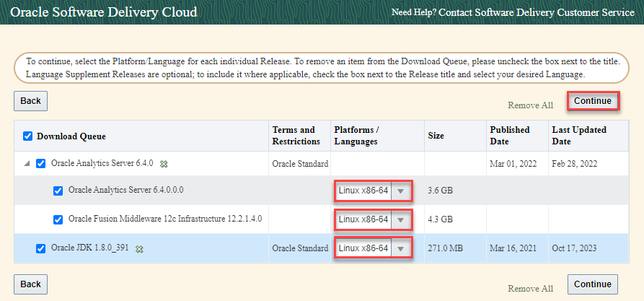The width and height of the screenshot is (644, 301).
Task: Click the bottom Continue button
Action: click(x=593, y=284)
